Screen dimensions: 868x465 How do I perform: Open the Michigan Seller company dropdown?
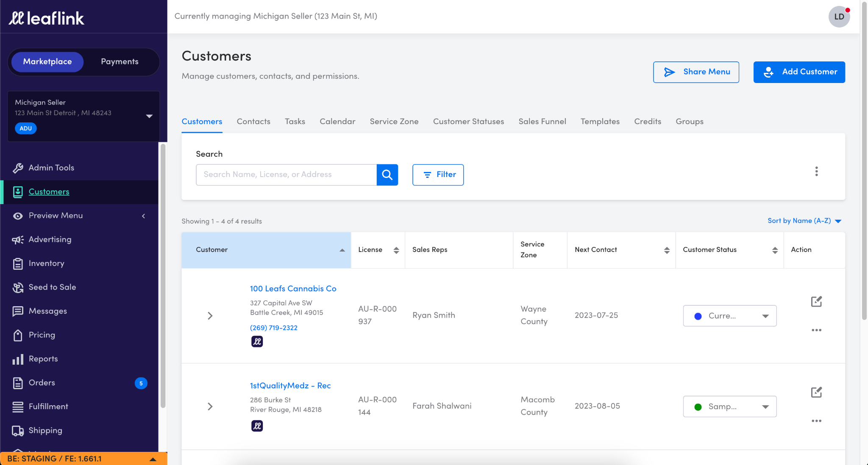coord(83,116)
